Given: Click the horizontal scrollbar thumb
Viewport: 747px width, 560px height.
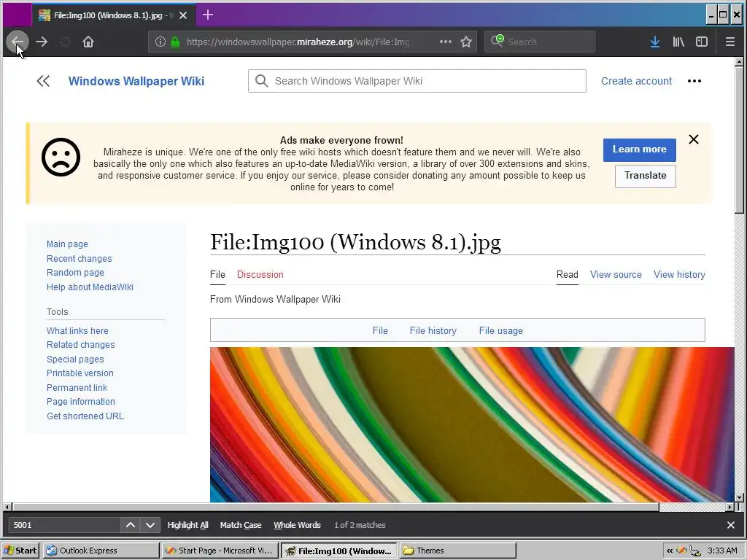Looking at the screenshot, I should 336,507.
